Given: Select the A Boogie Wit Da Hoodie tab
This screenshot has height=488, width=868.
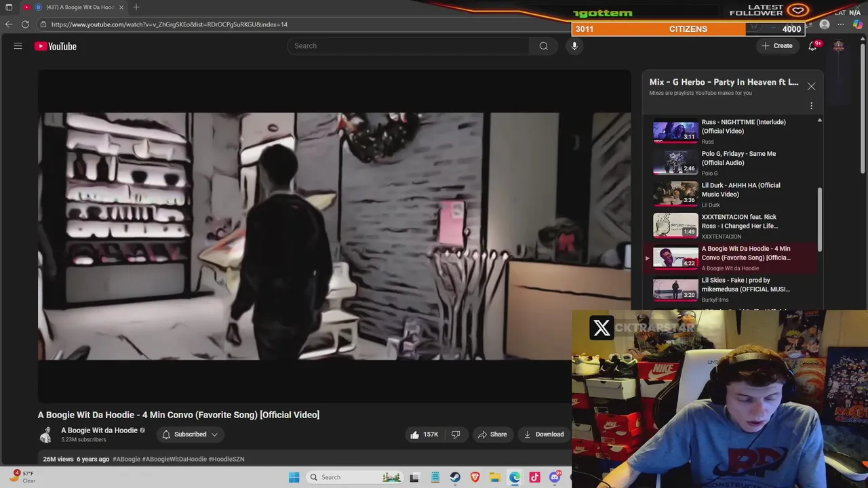Looking at the screenshot, I should pos(73,7).
